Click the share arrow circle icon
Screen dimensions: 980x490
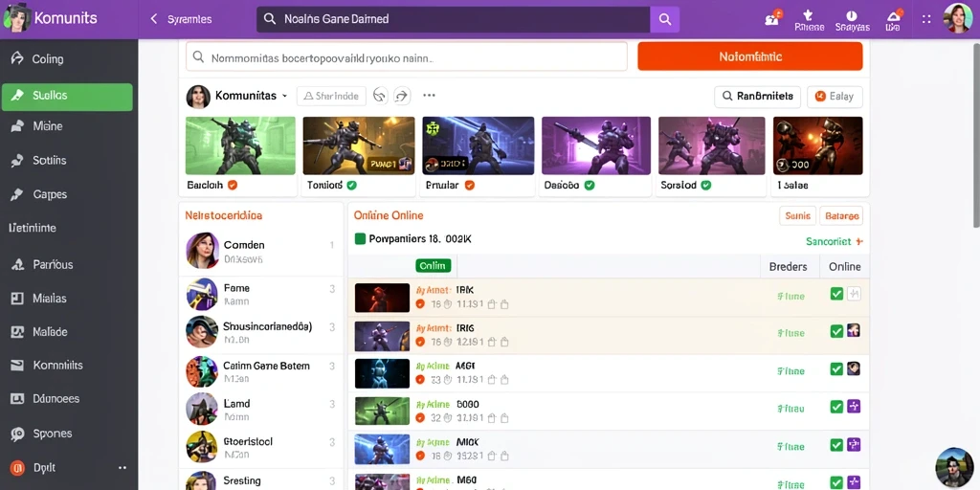coord(401,96)
